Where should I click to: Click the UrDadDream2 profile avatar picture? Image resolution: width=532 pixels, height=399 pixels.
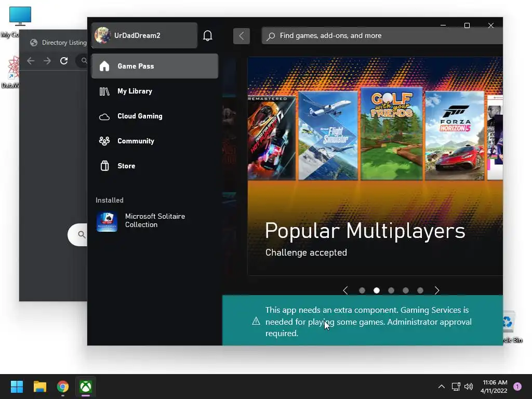[102, 35]
